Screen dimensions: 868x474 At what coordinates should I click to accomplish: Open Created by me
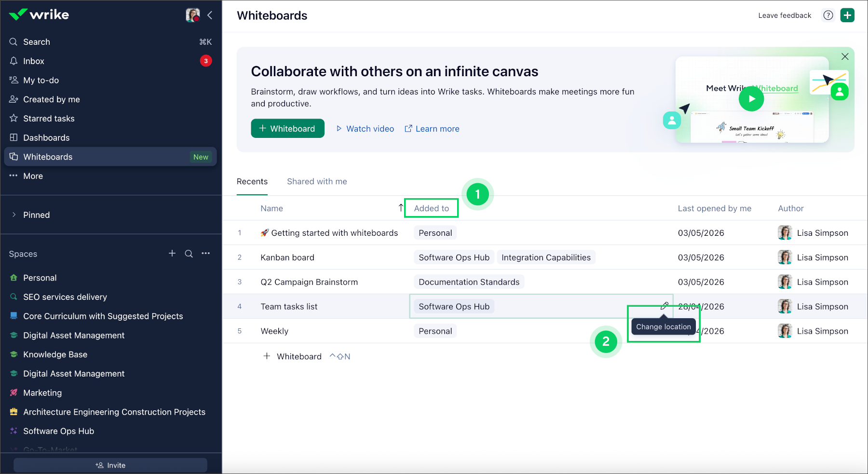point(110,99)
